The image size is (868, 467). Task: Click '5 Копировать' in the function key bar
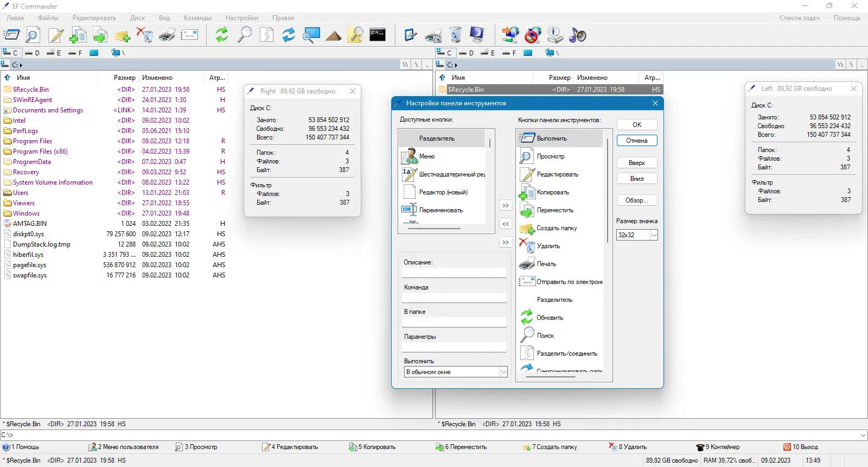click(372, 447)
